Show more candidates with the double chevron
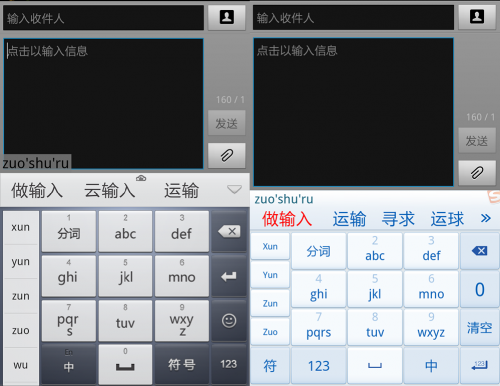This screenshot has width=500, height=386. tap(486, 218)
